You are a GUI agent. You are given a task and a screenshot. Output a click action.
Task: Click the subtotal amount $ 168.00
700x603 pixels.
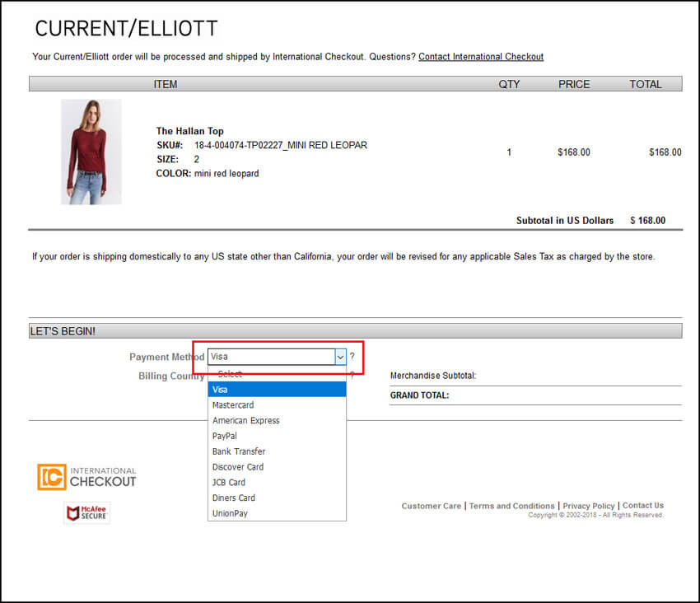coord(648,220)
